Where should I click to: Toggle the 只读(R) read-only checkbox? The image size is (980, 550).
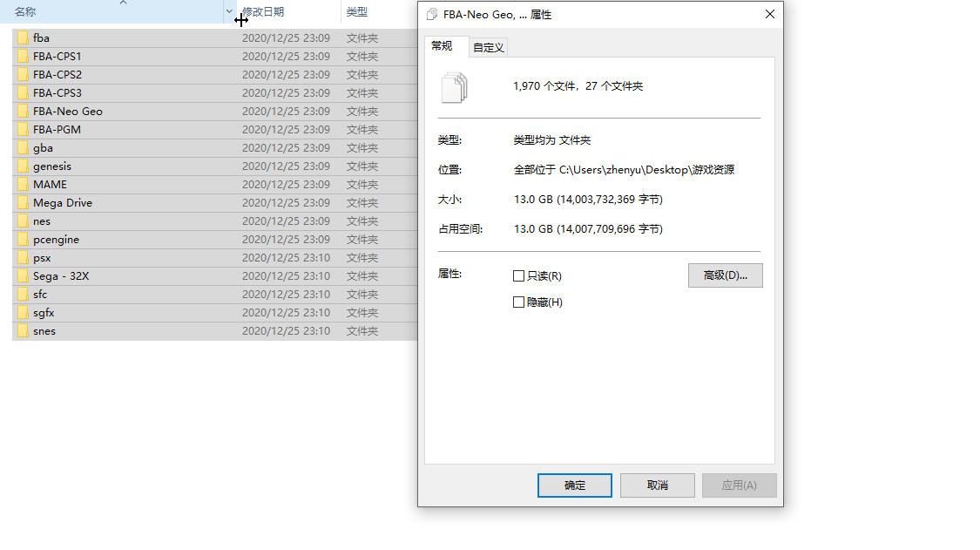click(518, 276)
